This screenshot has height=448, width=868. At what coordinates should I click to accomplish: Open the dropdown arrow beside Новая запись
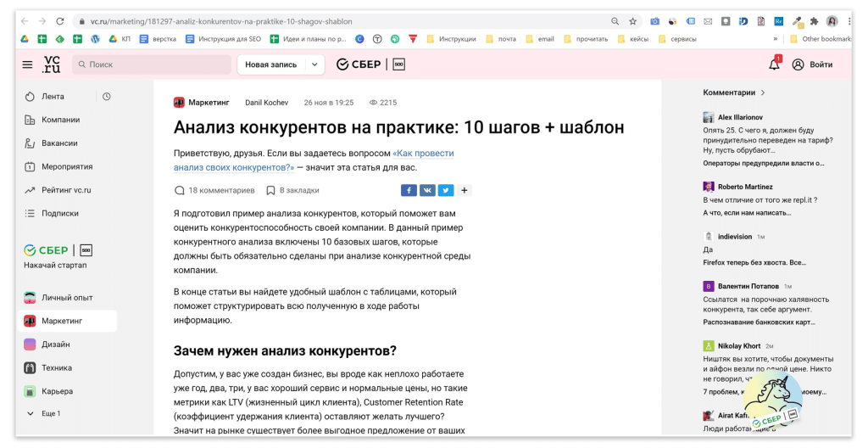click(315, 64)
